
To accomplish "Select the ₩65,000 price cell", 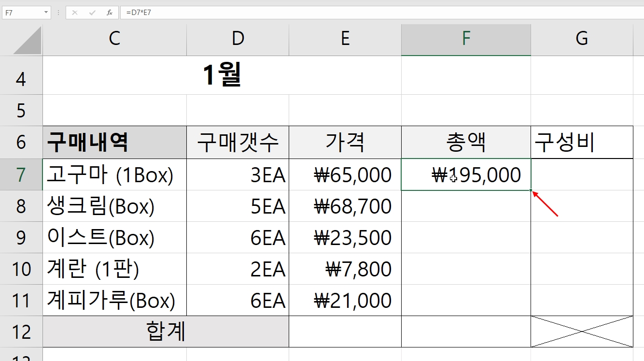I will (x=345, y=174).
